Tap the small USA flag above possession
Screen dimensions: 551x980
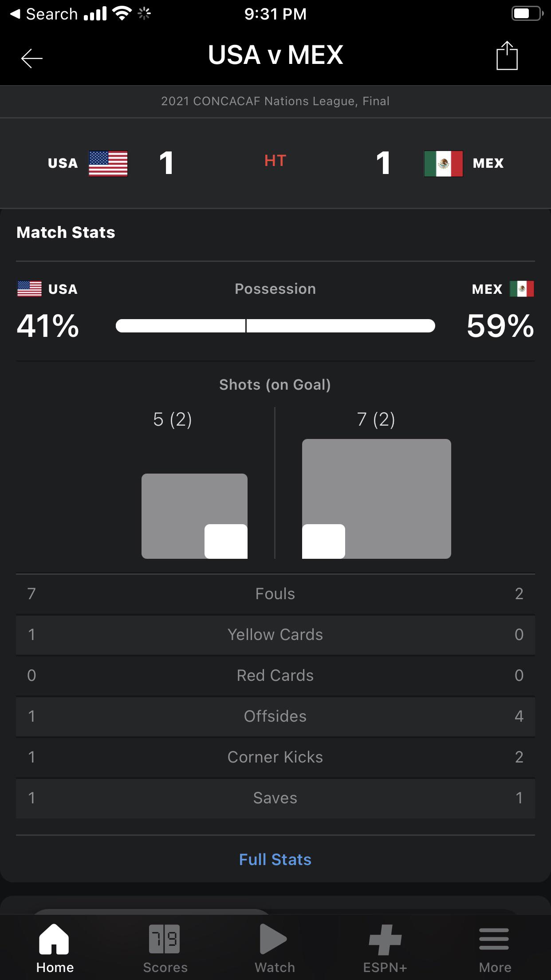click(29, 289)
